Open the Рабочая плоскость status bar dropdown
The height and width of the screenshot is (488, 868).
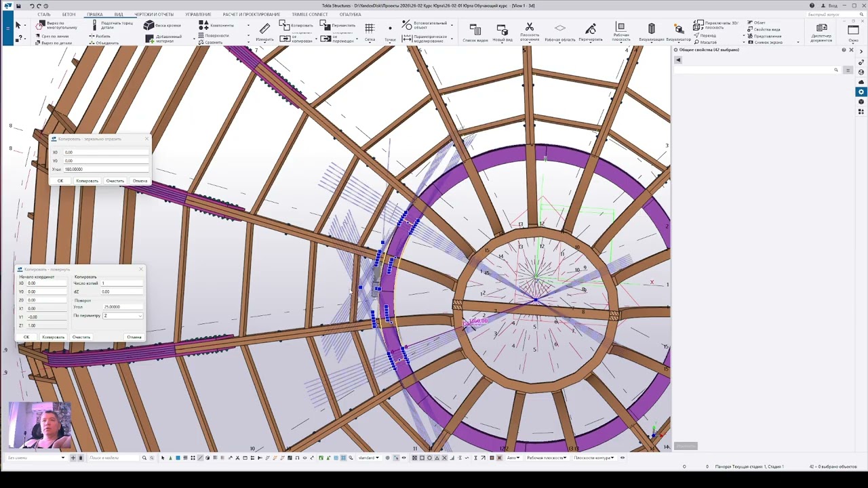click(x=547, y=457)
